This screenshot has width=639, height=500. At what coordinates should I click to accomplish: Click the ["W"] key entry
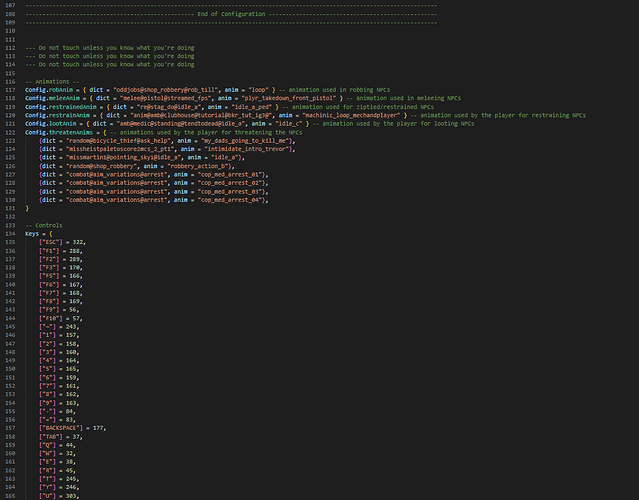click(47, 454)
